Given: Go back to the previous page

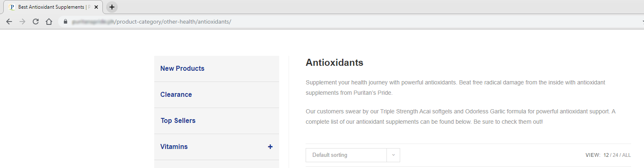Looking at the screenshot, I should (9, 22).
